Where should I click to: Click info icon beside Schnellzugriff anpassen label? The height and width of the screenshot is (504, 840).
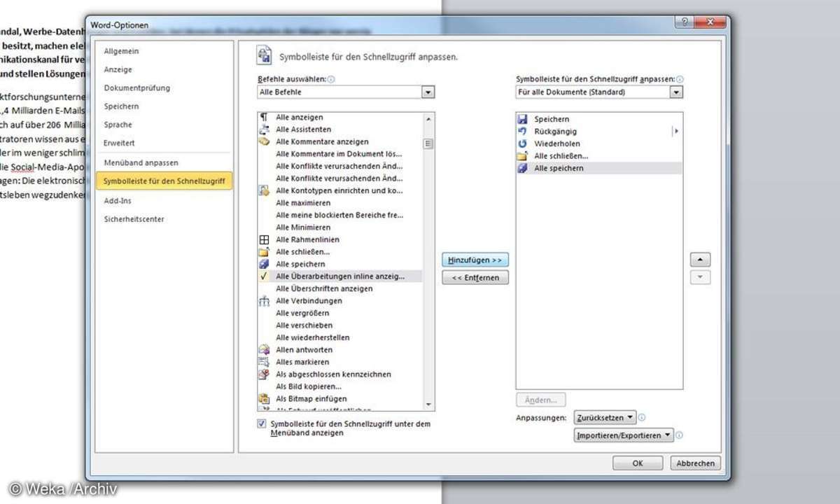click(680, 79)
